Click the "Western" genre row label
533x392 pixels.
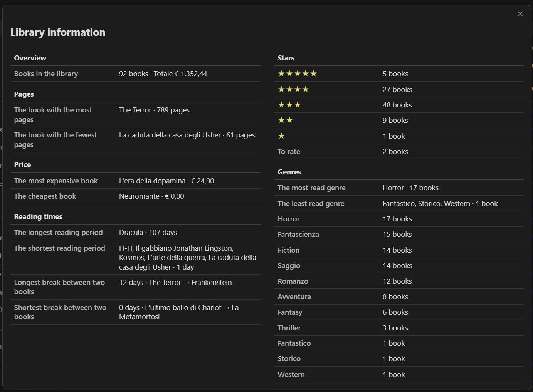(x=291, y=374)
